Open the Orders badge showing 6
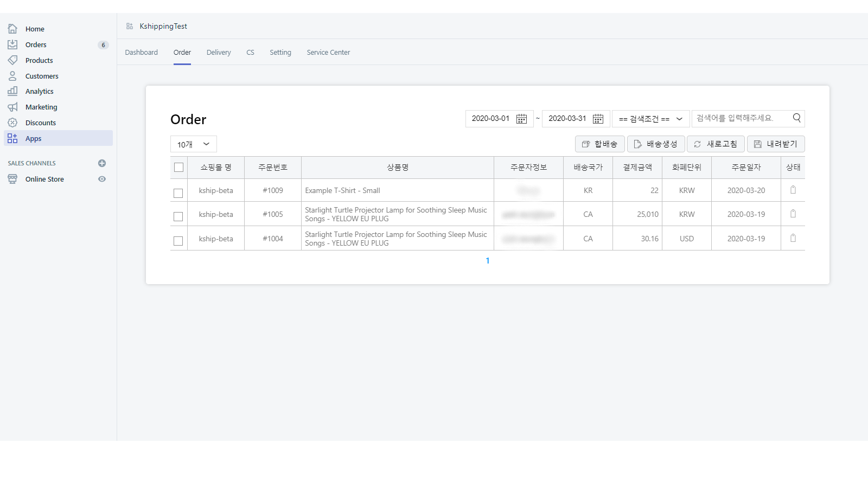The image size is (868, 488). click(103, 45)
